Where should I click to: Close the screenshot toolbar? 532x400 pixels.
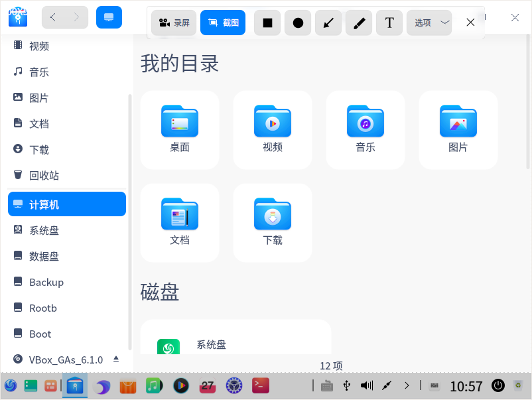click(470, 23)
